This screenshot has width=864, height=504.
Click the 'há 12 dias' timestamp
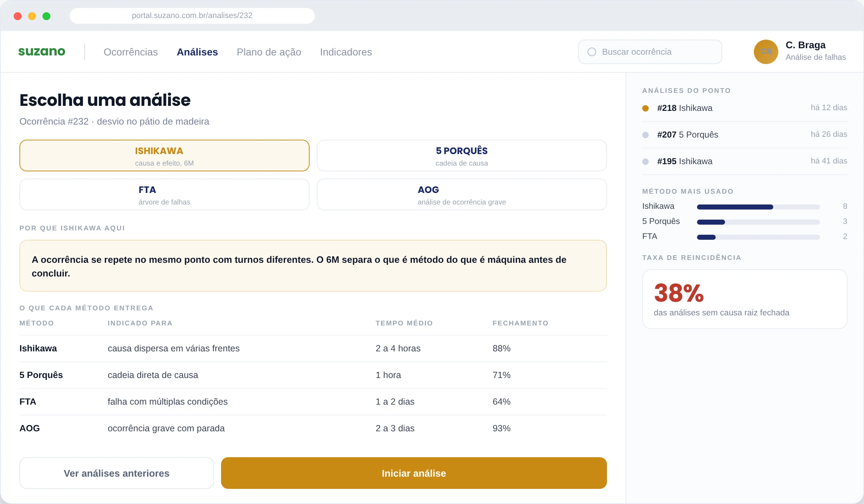click(829, 108)
